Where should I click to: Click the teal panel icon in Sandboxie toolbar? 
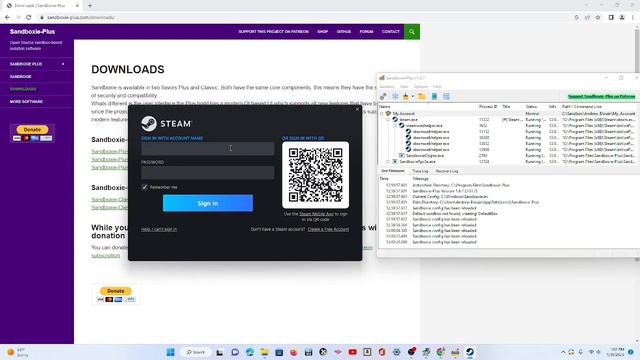[434, 96]
